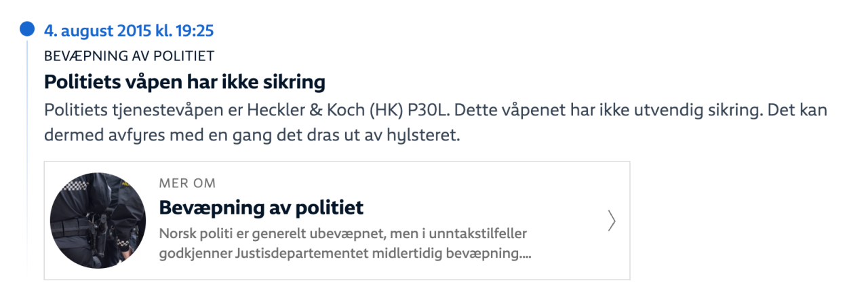Open headline 'Politiets våpen har ikke sikring'

pyautogui.click(x=184, y=82)
